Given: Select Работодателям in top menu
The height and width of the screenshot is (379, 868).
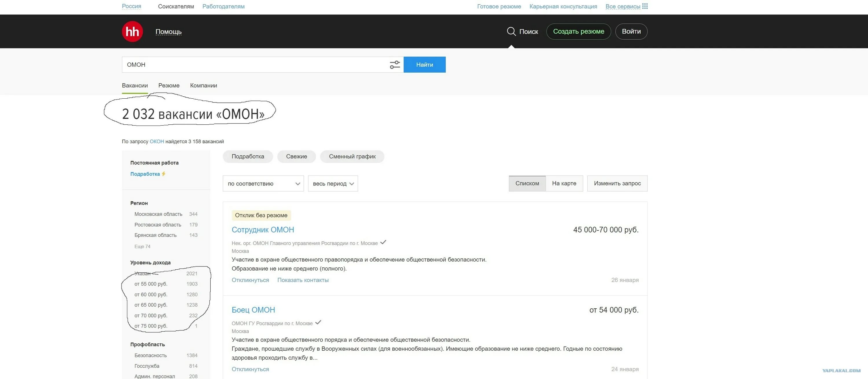Looking at the screenshot, I should click(223, 6).
